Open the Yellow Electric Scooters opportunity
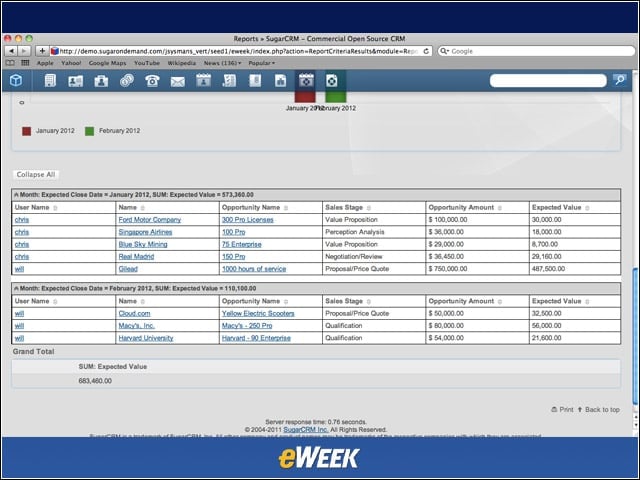Image resolution: width=640 pixels, height=480 pixels. 258,313
